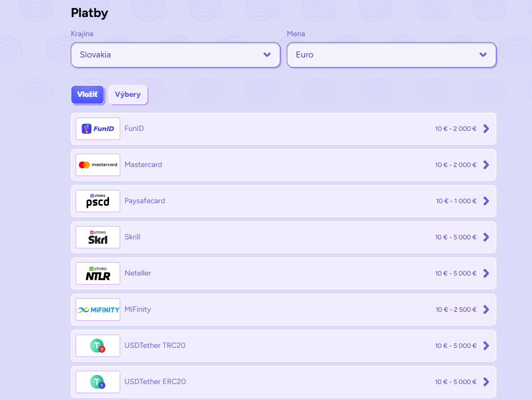Viewport: 532px width, 400px height.
Task: Click the Paysafecard 10 € - 1 000 € limit
Action: [456, 201]
